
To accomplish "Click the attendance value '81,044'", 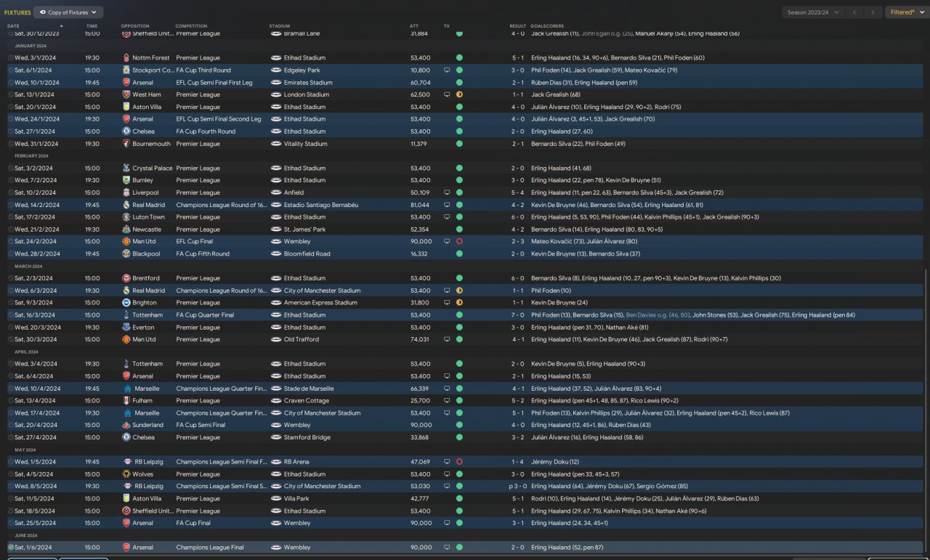I will (420, 205).
